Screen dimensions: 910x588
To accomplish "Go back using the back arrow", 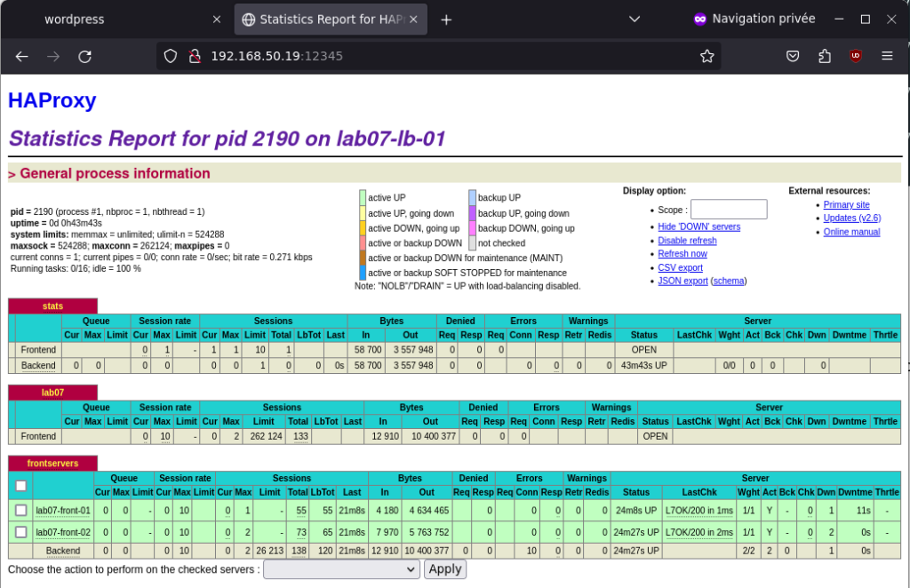I will tap(22, 56).
